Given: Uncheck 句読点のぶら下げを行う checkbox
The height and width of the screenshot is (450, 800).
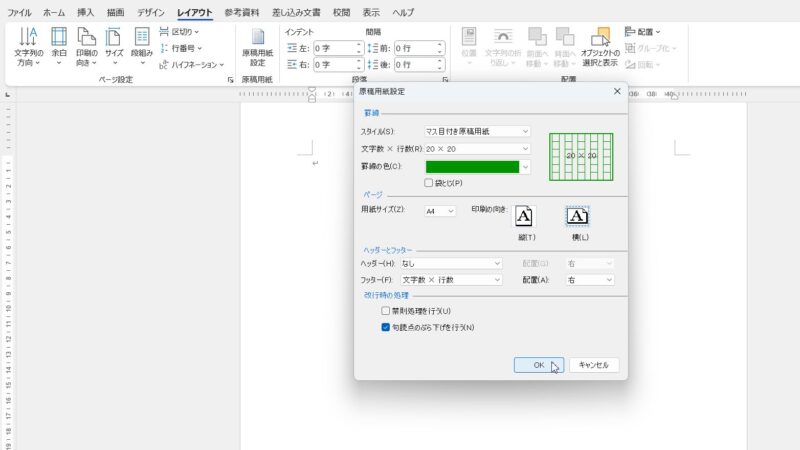Looking at the screenshot, I should point(386,327).
